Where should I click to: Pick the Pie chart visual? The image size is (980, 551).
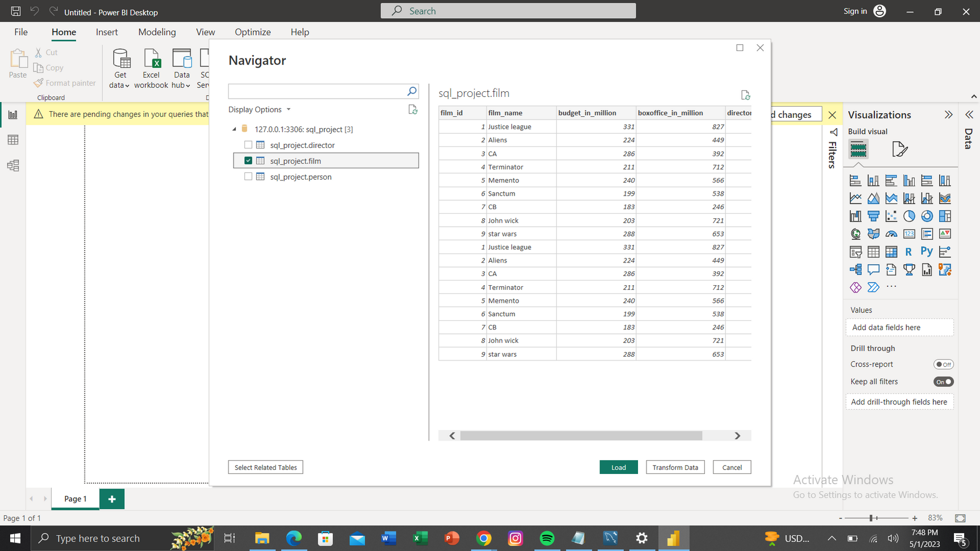pyautogui.click(x=909, y=216)
